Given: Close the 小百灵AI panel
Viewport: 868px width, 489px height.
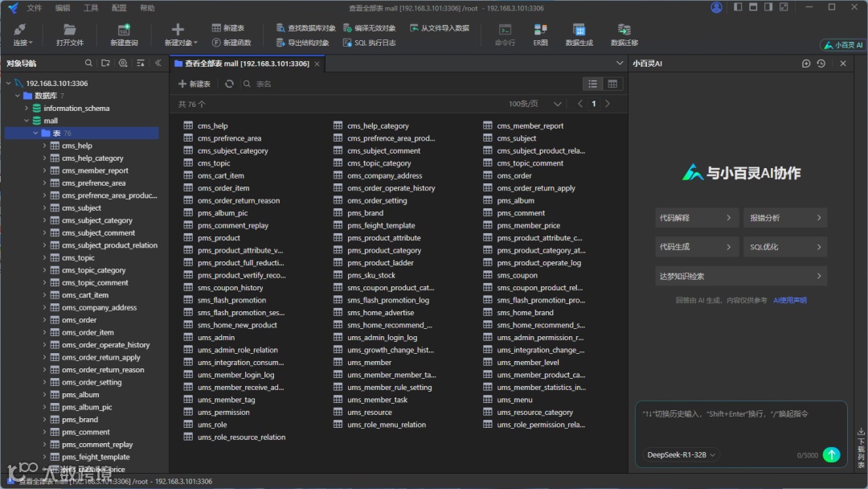Looking at the screenshot, I should coord(843,63).
